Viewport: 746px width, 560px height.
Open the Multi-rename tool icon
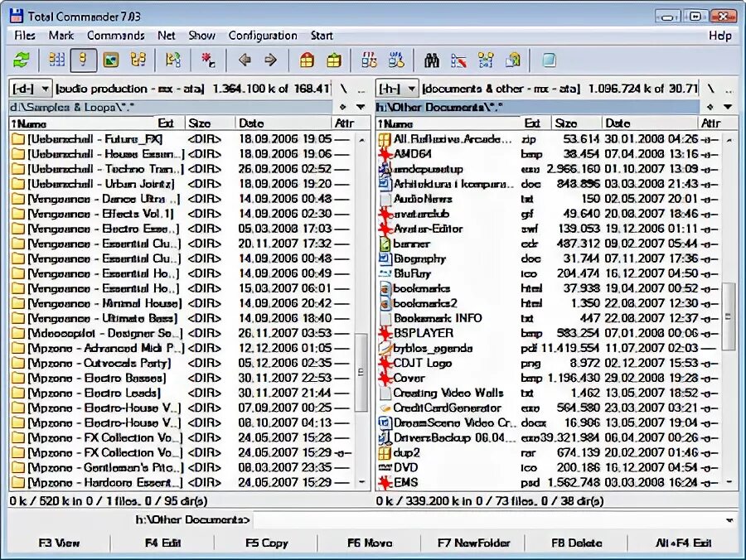click(458, 60)
